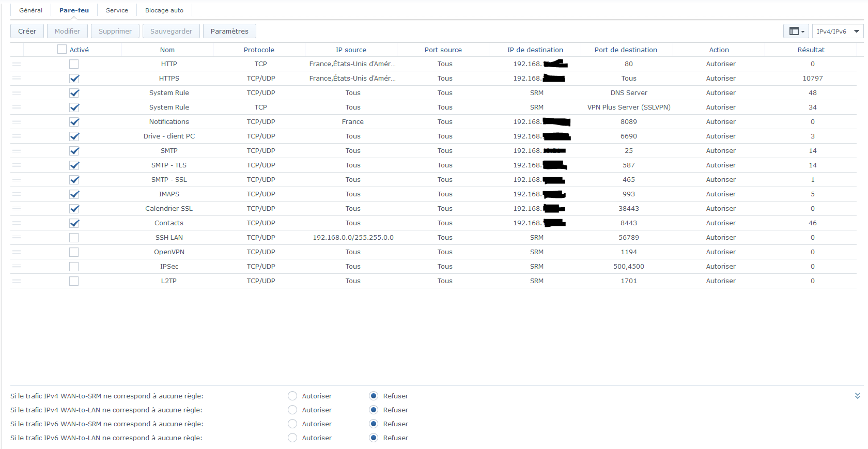
Task: Click the drag handle for the OpenVPN rule
Action: [17, 252]
